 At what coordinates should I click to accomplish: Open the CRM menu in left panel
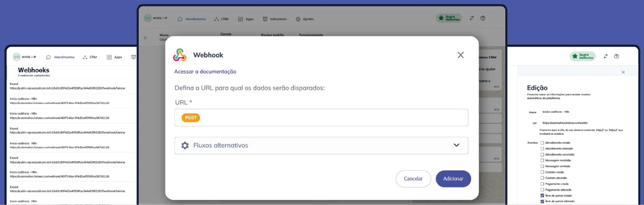point(90,57)
